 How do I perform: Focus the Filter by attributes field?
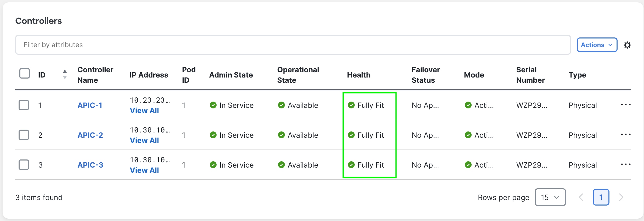point(293,45)
